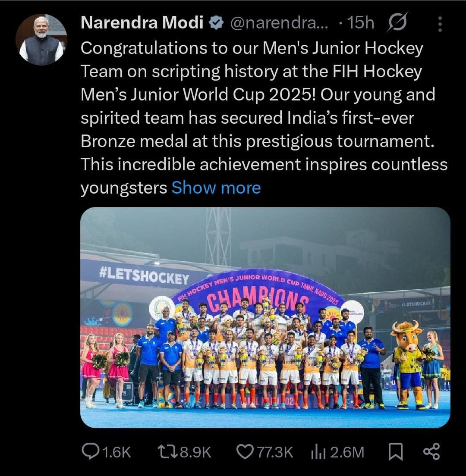This screenshot has height=476, width=466.
Task: Open the hockey team champions photo
Action: coord(265,317)
